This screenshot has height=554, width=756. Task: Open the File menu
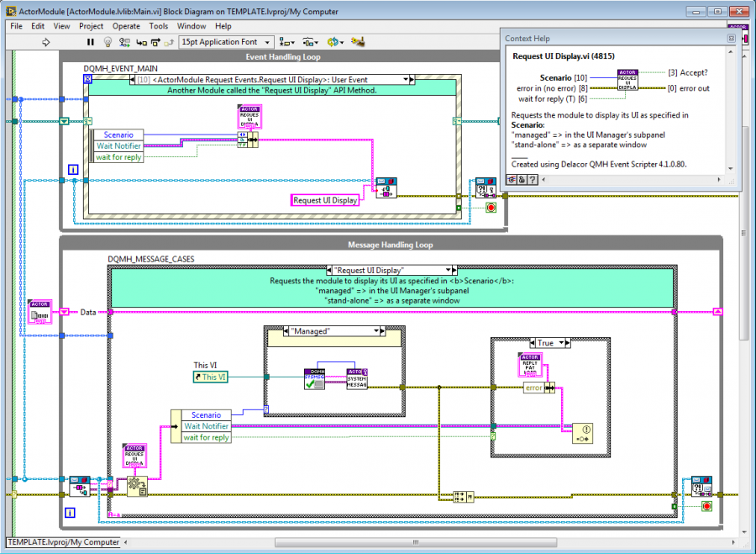click(17, 26)
